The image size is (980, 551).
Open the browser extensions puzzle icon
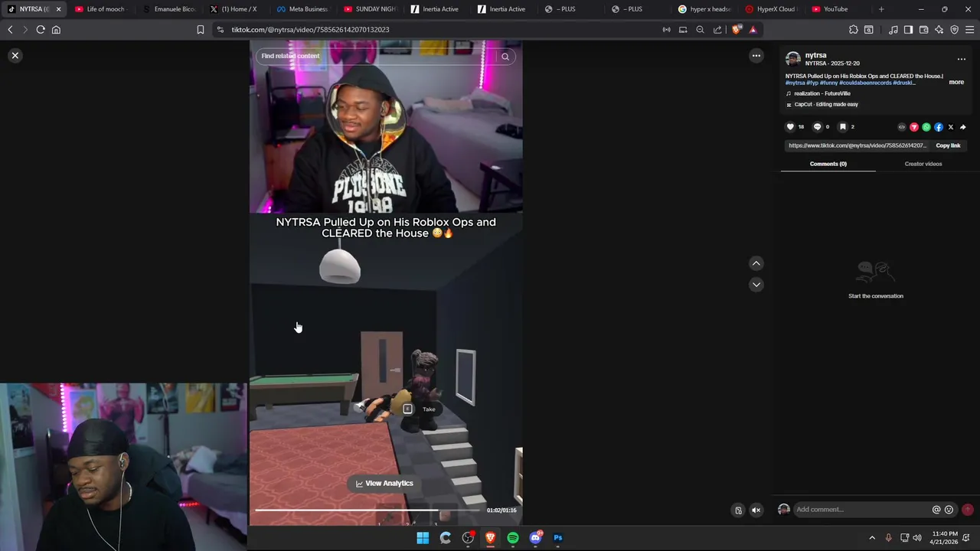[x=853, y=29]
